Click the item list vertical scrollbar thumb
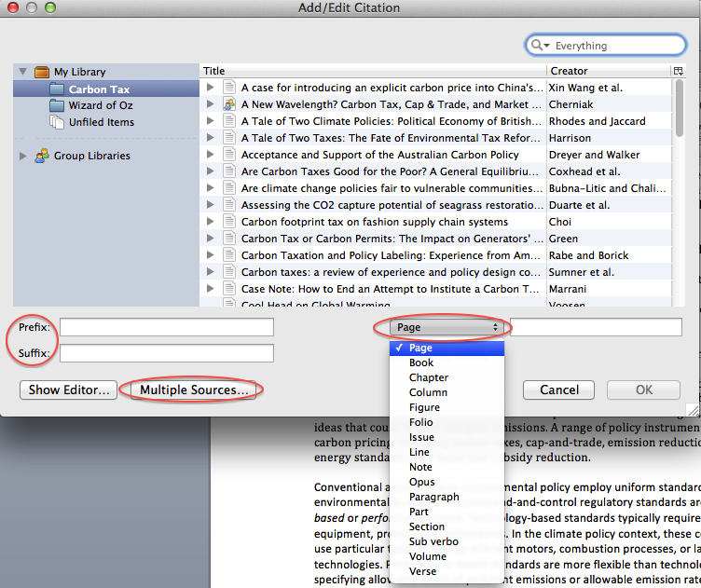701x588 pixels. click(679, 108)
